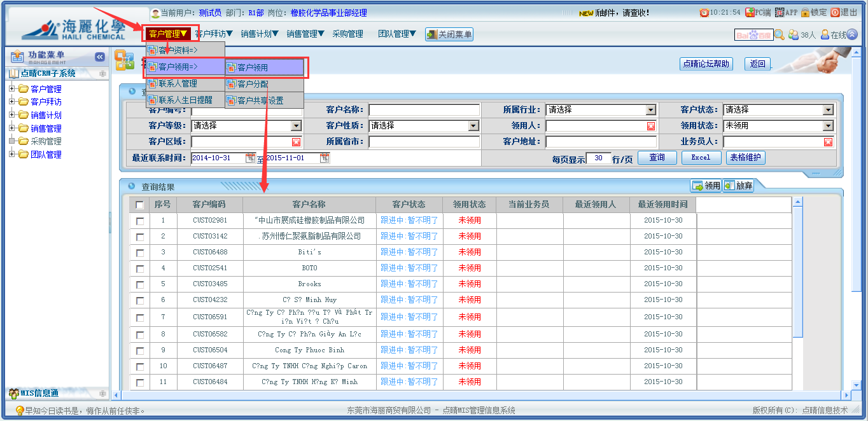868x421 pixels.
Task: Select the checkbox for the Brooks row
Action: (140, 284)
